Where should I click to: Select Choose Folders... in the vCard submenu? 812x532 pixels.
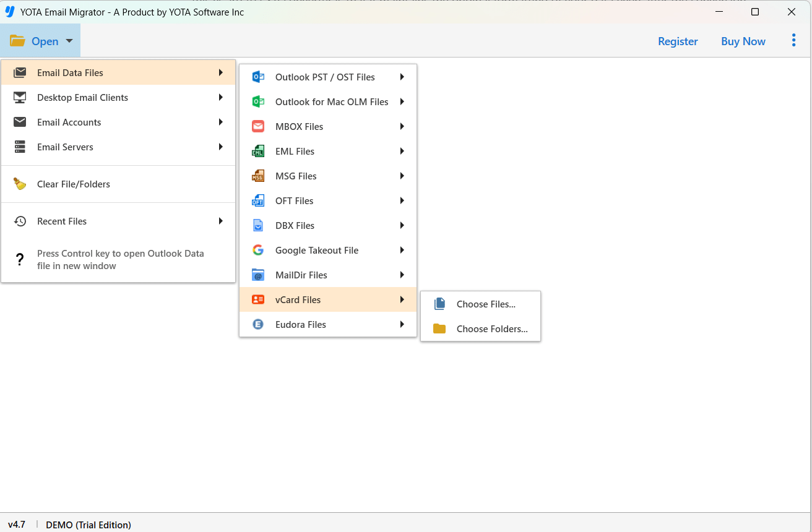(x=491, y=329)
